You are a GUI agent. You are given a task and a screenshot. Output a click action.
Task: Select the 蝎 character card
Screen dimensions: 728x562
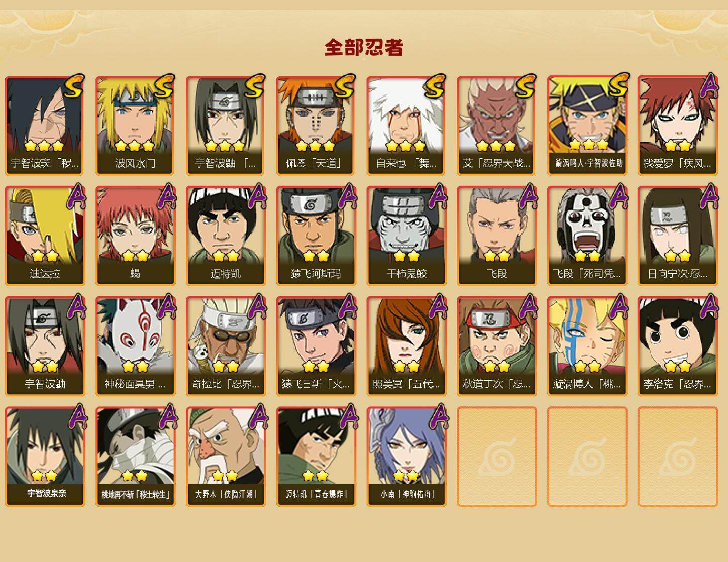135,236
